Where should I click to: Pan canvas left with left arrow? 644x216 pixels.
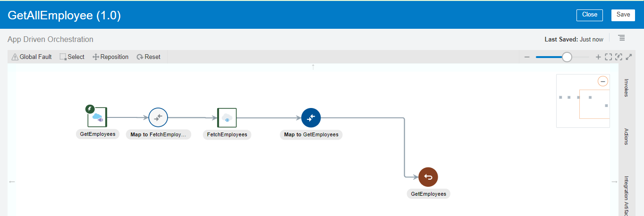coord(12,182)
